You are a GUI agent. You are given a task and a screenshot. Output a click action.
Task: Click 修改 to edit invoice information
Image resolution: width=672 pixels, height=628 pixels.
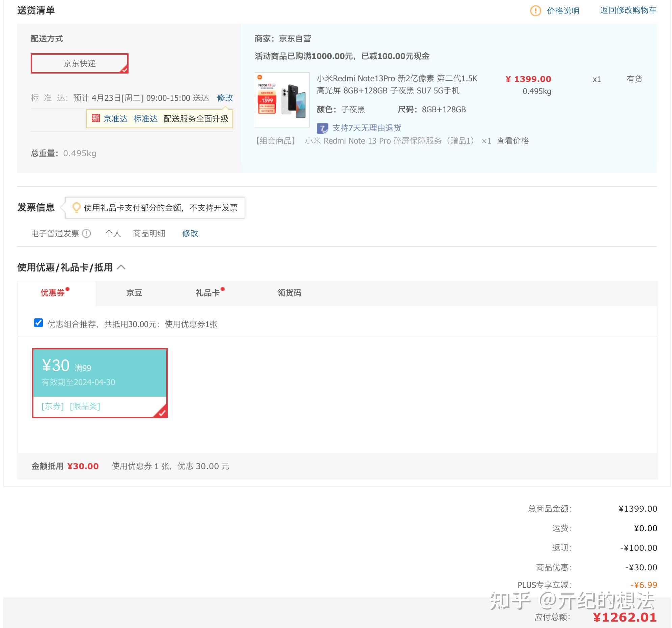(x=190, y=233)
